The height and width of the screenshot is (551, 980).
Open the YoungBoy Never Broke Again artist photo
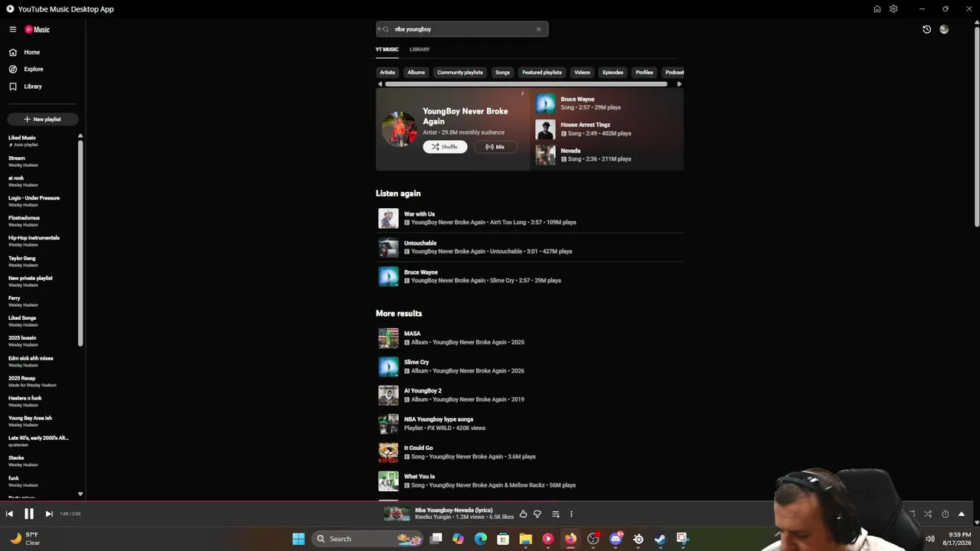(400, 129)
